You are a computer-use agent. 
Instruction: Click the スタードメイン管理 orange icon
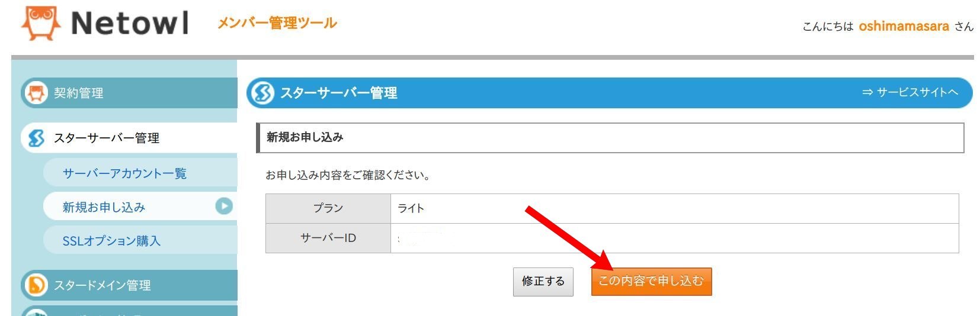[36, 285]
